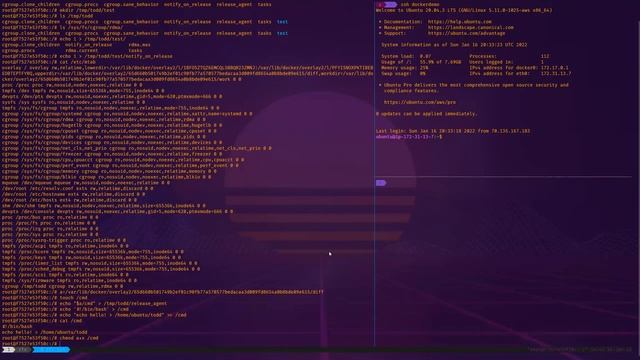Click the '/dev/root /etc/hosts' mount line
This screenshot has height=360, width=640.
click(69, 200)
